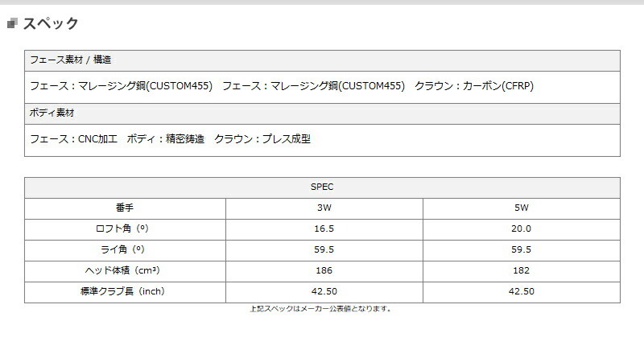Click the ライ角 row label
644x354 pixels.
click(122, 249)
